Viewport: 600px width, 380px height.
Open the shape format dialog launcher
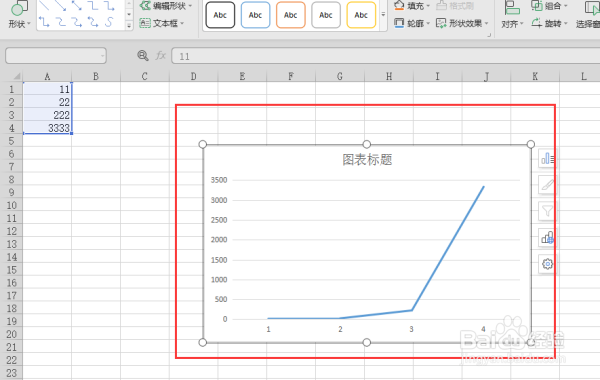coord(489,35)
